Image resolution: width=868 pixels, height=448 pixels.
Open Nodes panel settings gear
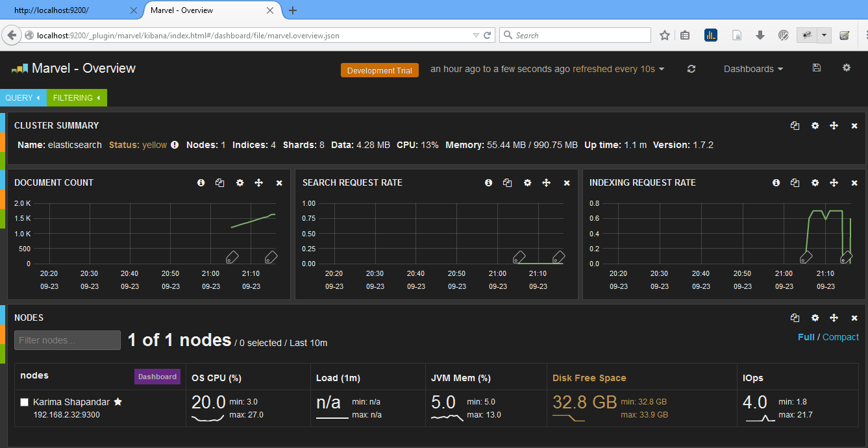pyautogui.click(x=815, y=318)
